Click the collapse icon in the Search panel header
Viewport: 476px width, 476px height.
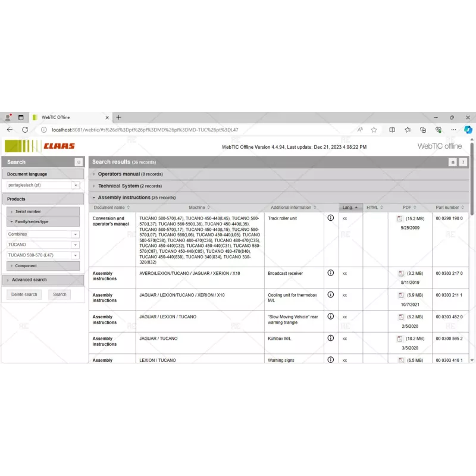[x=79, y=162]
